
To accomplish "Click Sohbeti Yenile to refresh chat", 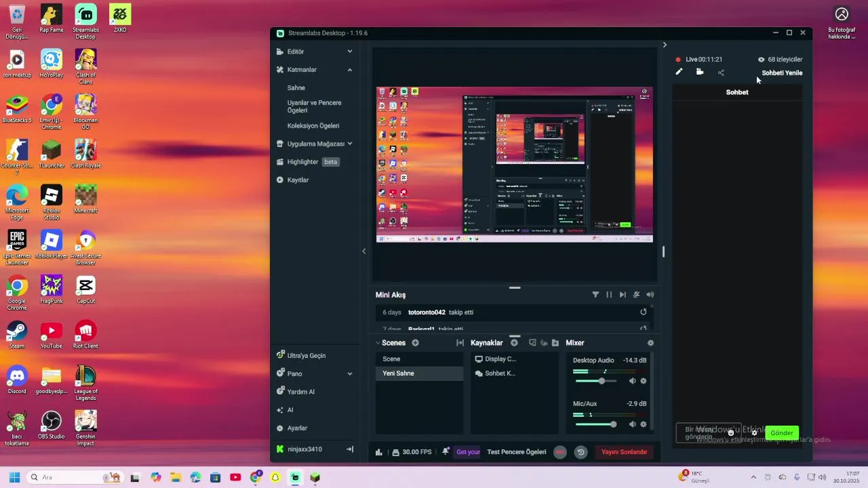I will (782, 73).
